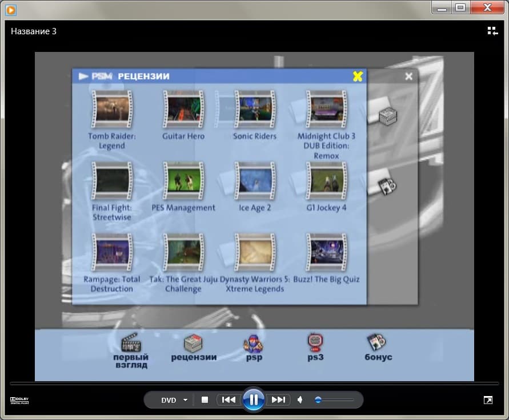This screenshot has height=420, width=509.
Task: Open the Guitar Hero review filmstrip icon
Action: 183,109
